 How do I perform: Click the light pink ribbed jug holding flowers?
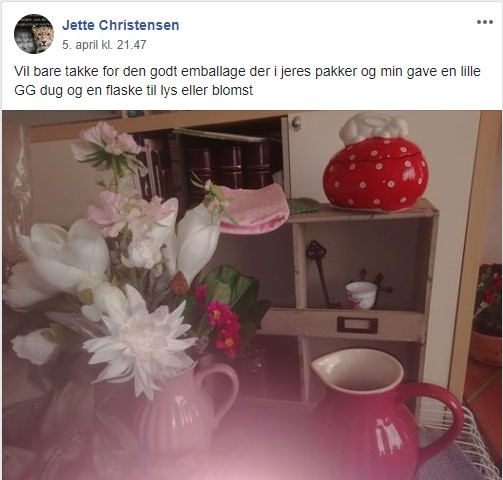pyautogui.click(x=187, y=408)
